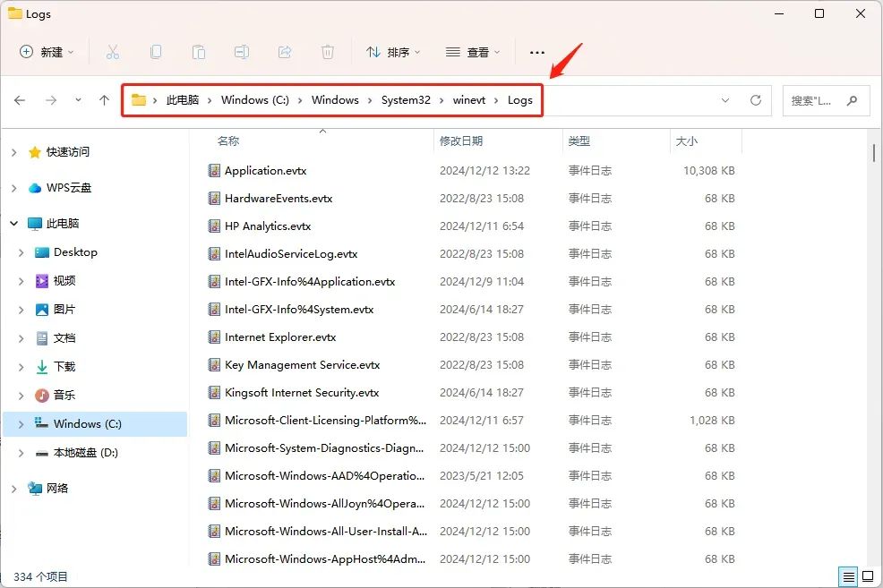Image resolution: width=883 pixels, height=588 pixels.
Task: Switch to large icons view in status bar
Action: (868, 576)
